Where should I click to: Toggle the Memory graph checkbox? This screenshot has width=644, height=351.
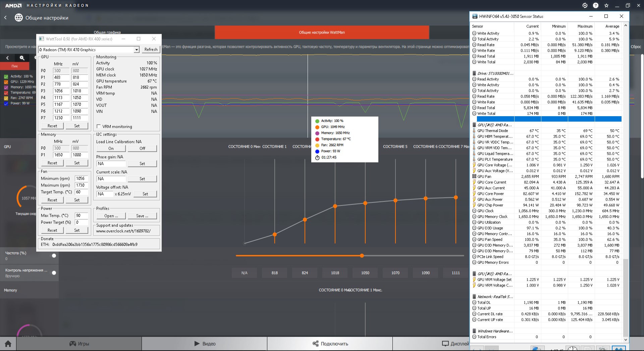click(x=6, y=87)
